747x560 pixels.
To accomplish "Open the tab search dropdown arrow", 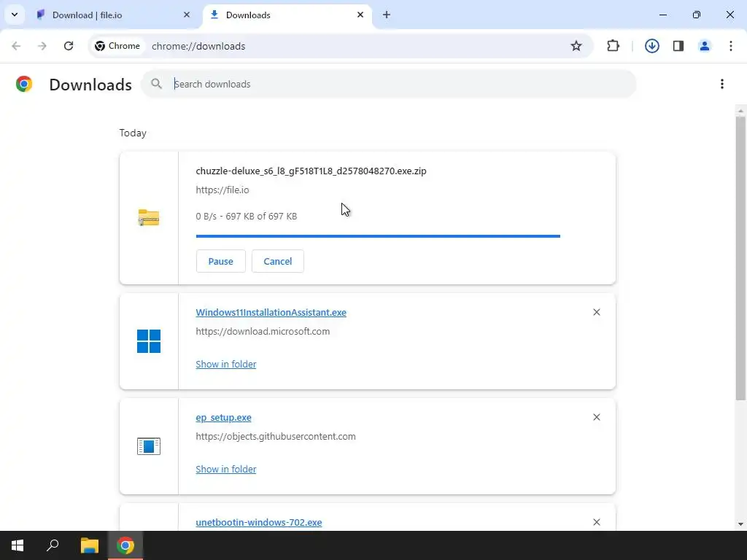I will (x=15, y=15).
